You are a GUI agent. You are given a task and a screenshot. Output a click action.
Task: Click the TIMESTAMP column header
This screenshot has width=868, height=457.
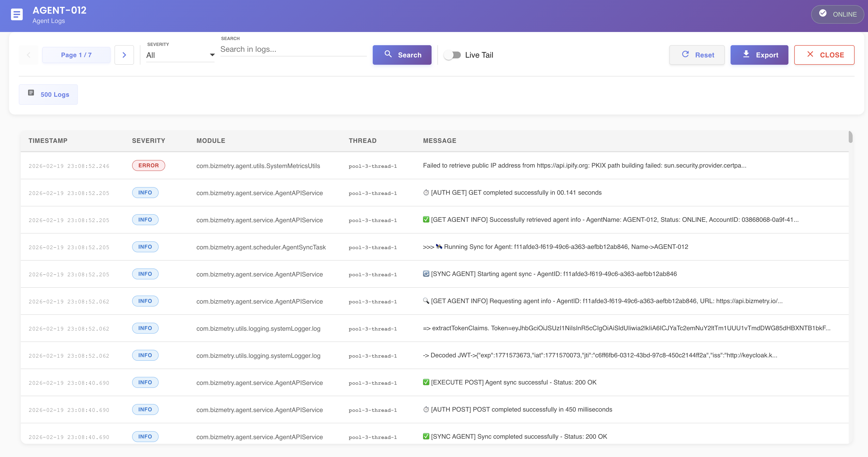click(x=48, y=141)
